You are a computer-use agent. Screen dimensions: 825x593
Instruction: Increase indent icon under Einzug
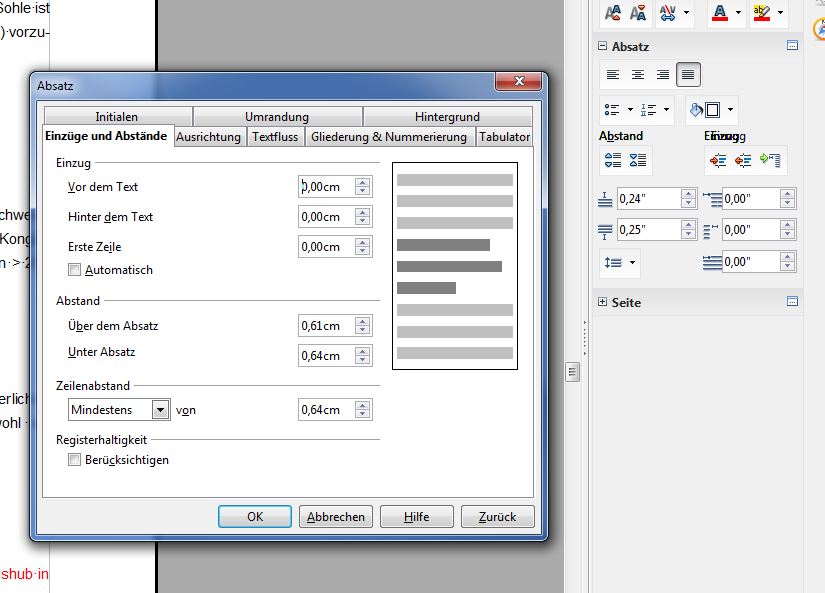718,160
